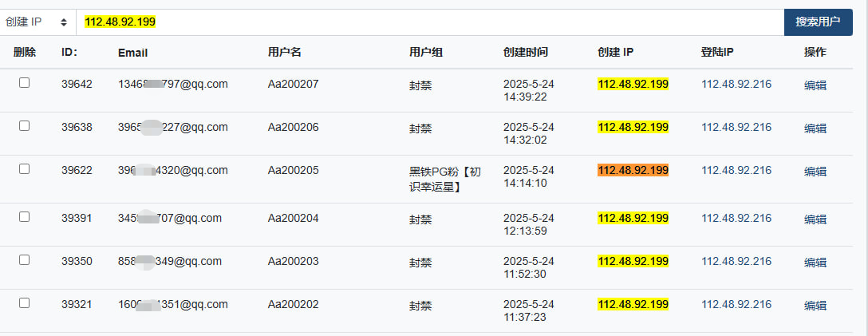This screenshot has width=868, height=336.
Task: Click the 用户名 column header
Action: (x=285, y=53)
